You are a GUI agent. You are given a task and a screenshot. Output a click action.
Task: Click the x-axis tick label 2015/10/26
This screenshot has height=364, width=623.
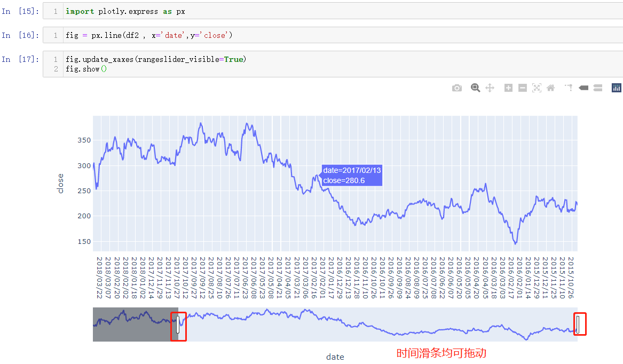pos(571,278)
